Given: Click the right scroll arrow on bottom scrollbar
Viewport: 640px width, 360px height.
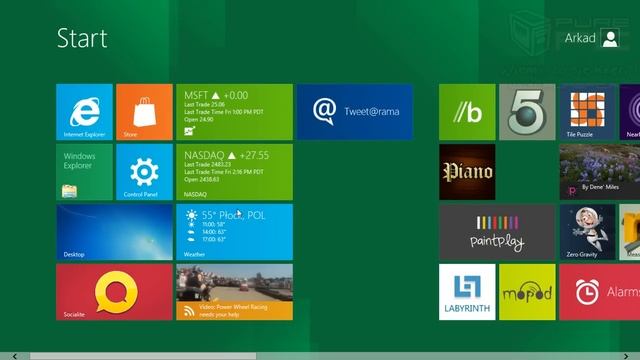Looking at the screenshot, I should click(x=626, y=356).
